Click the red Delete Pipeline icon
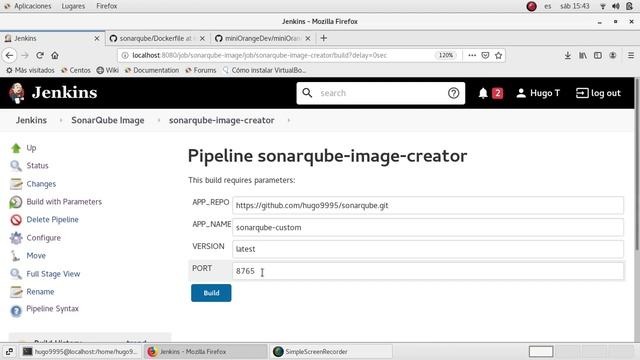Viewport: 640px width, 360px height. pos(16,220)
